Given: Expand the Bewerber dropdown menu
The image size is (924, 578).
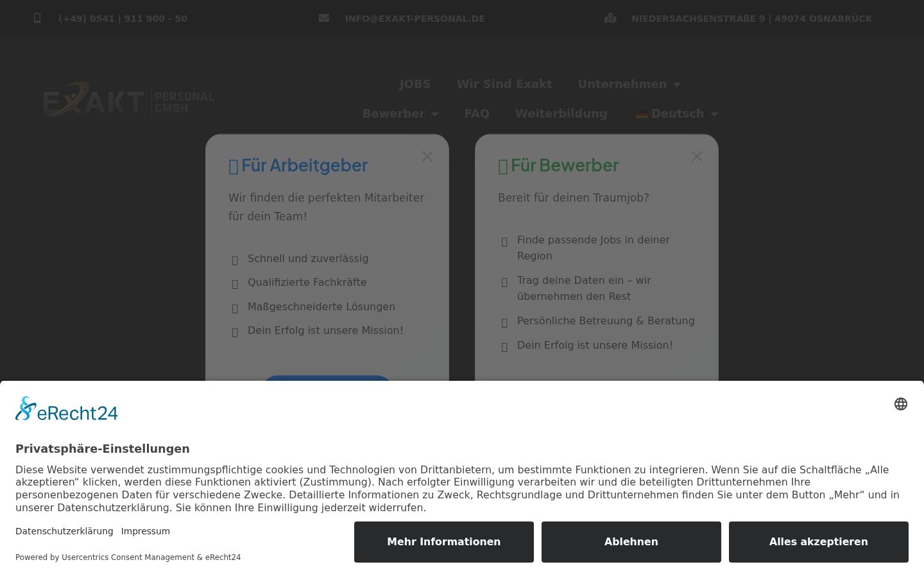Looking at the screenshot, I should pyautogui.click(x=400, y=114).
